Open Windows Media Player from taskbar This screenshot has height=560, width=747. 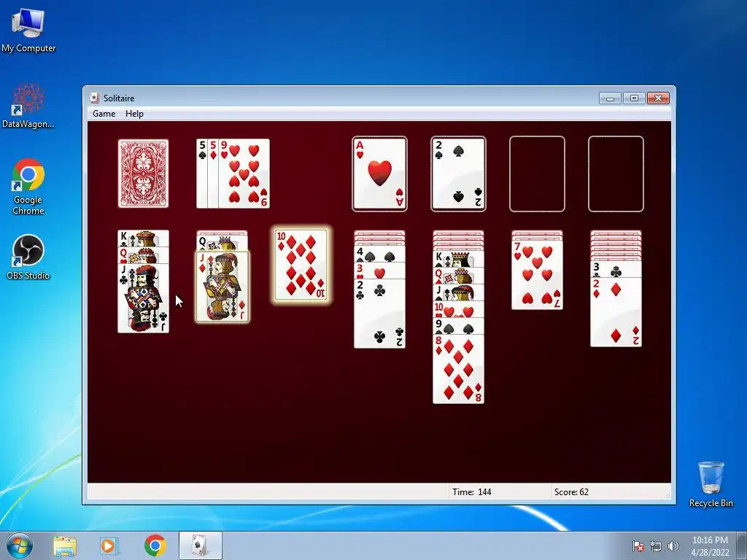click(109, 545)
